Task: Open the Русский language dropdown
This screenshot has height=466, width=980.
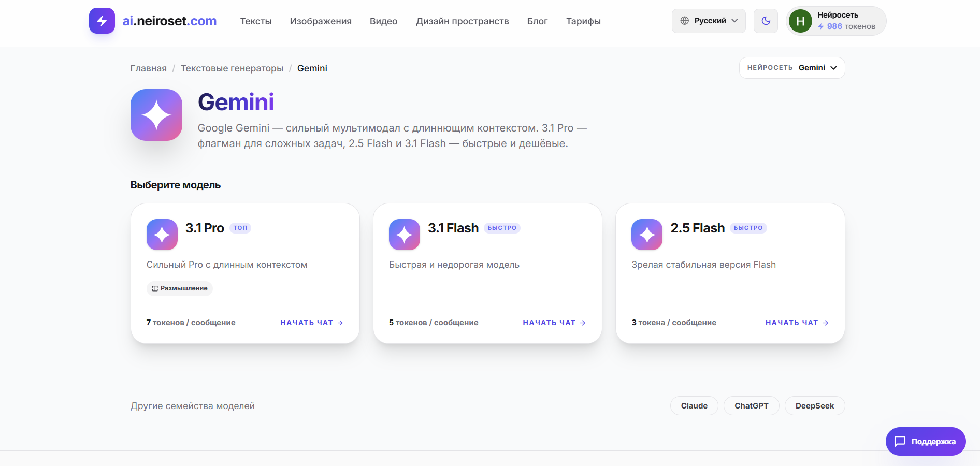Action: (709, 21)
